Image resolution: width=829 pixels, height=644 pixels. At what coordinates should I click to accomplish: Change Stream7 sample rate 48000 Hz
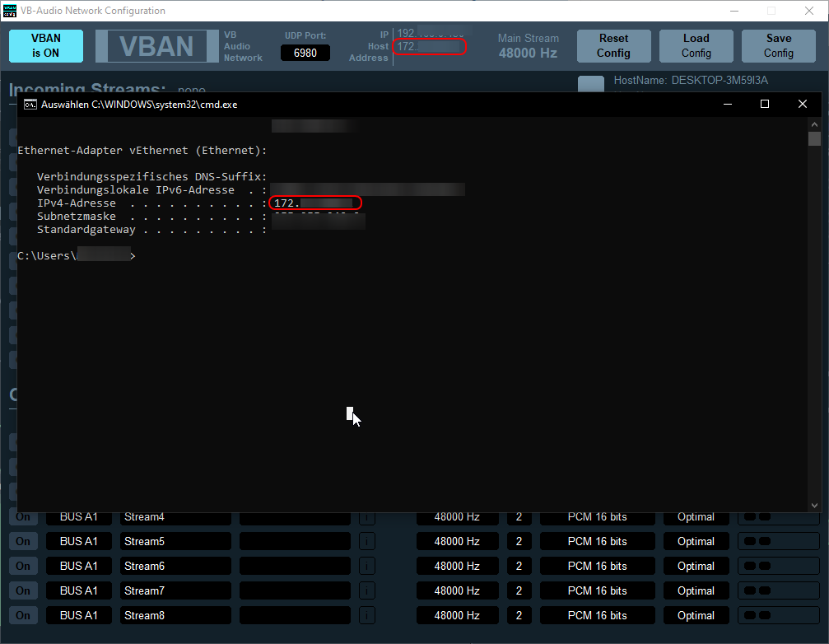pos(458,590)
